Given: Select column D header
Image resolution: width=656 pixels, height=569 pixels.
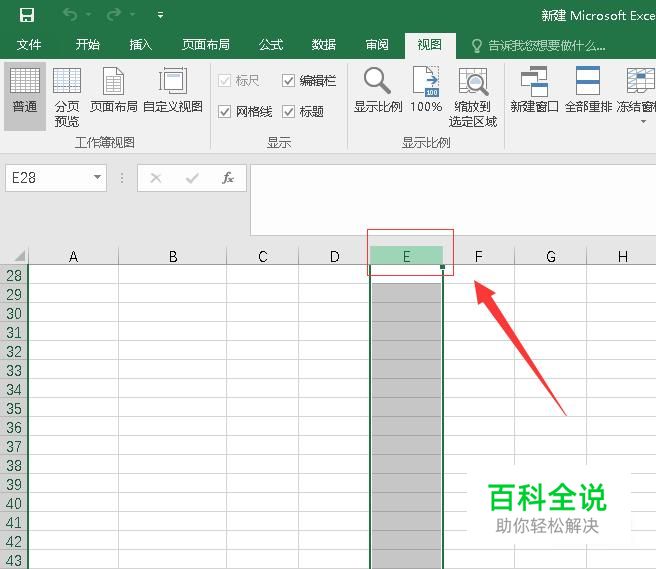Looking at the screenshot, I should tap(334, 256).
